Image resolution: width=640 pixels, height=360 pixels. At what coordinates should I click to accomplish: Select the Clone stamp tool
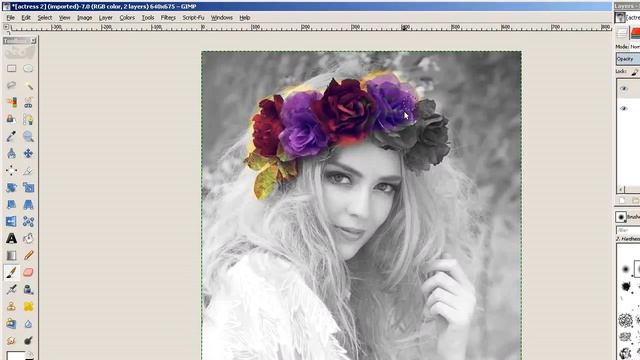pyautogui.click(x=11, y=307)
